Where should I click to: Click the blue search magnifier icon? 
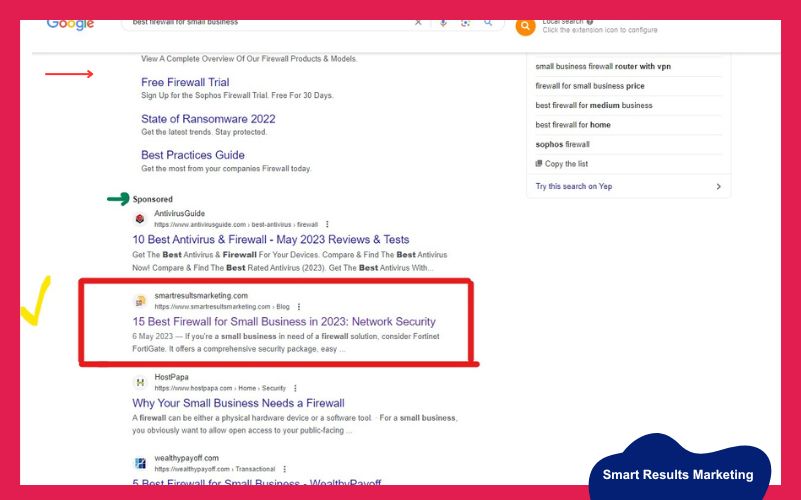pyautogui.click(x=488, y=23)
